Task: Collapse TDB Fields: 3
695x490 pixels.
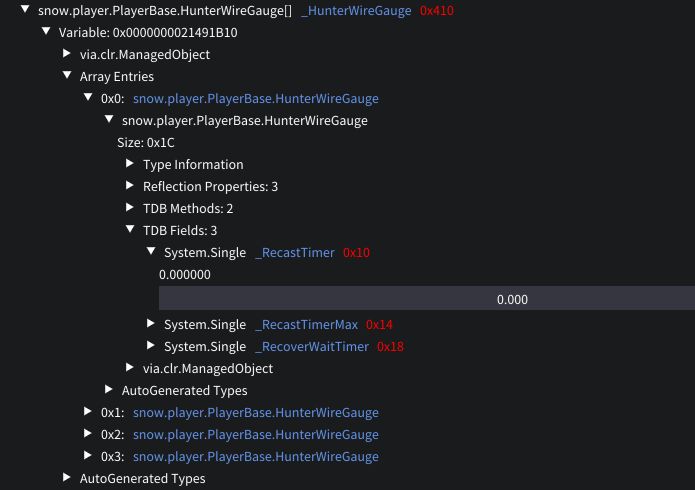Action: click(130, 230)
